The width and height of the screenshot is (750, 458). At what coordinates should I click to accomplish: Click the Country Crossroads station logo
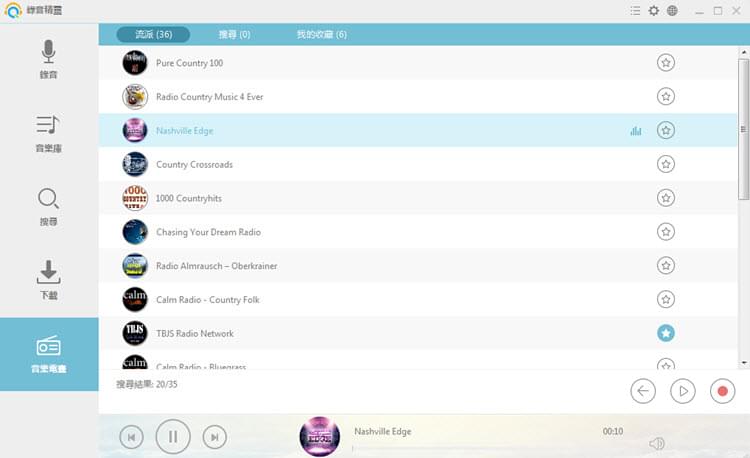(x=135, y=164)
